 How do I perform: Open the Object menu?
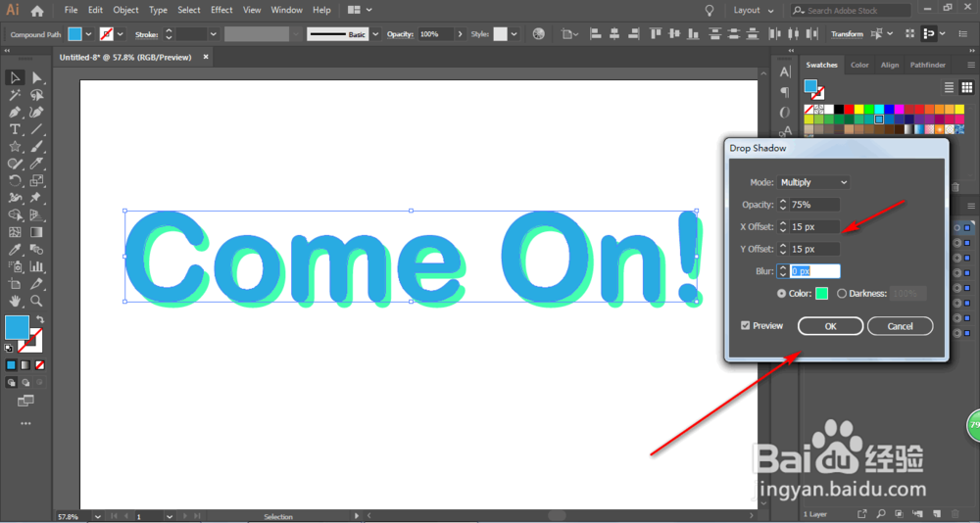click(125, 11)
